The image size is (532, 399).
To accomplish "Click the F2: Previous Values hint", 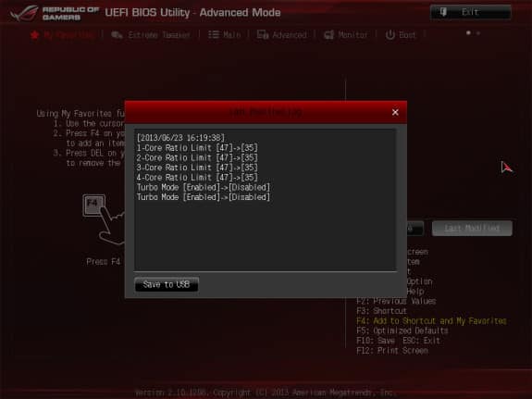I will [396, 301].
